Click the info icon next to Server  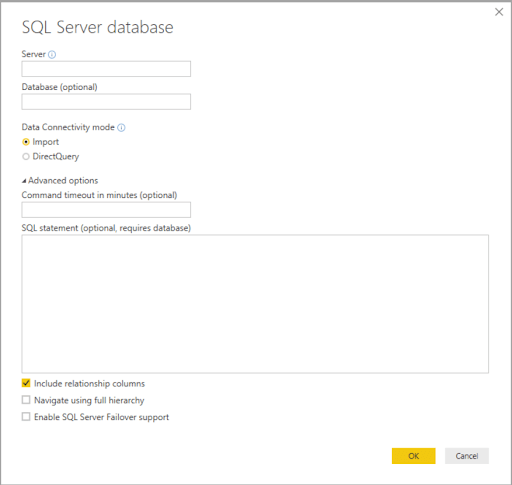(x=52, y=54)
